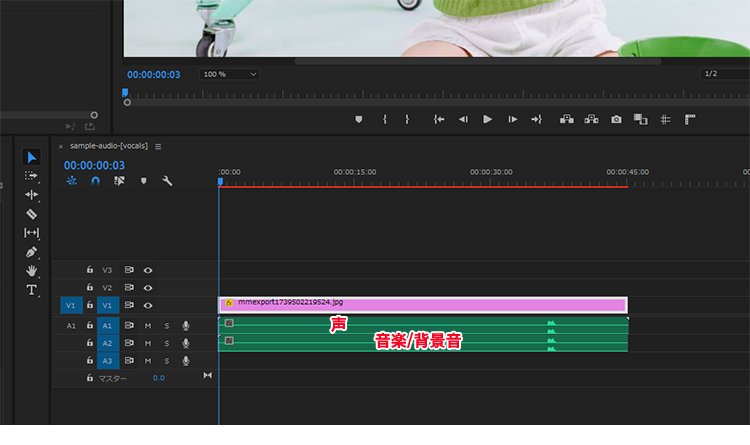Screen dimensions: 750x445
Task: Click the Go to In button
Action: coord(439,120)
